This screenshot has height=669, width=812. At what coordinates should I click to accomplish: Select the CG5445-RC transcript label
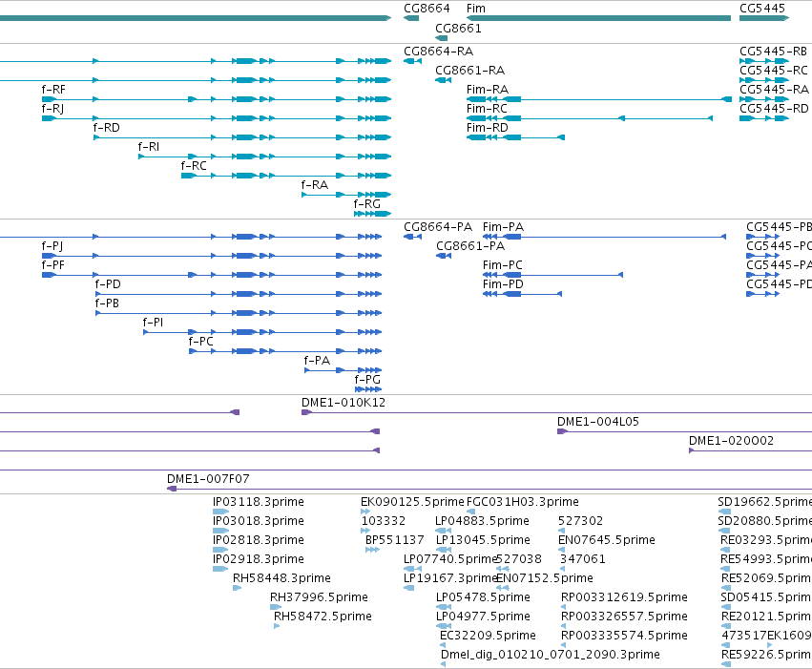774,71
